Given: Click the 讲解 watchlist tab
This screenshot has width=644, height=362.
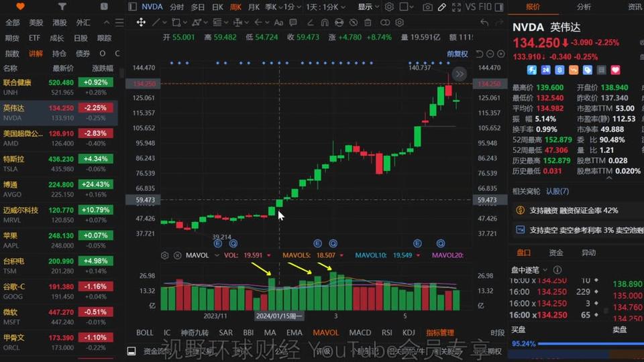Looking at the screenshot, I should coord(36,54).
